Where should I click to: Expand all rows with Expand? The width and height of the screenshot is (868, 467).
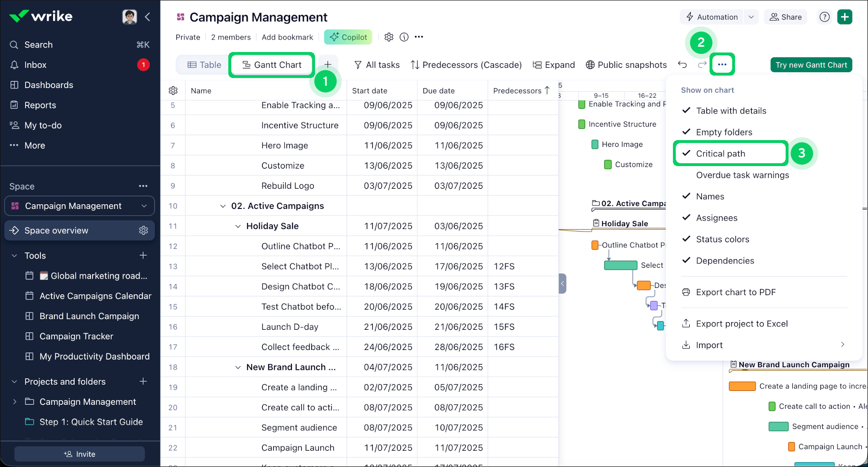(554, 65)
